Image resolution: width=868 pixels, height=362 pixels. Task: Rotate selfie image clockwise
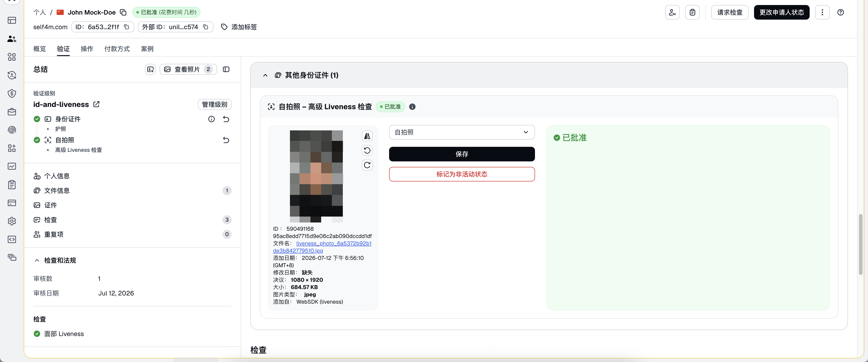point(367,165)
